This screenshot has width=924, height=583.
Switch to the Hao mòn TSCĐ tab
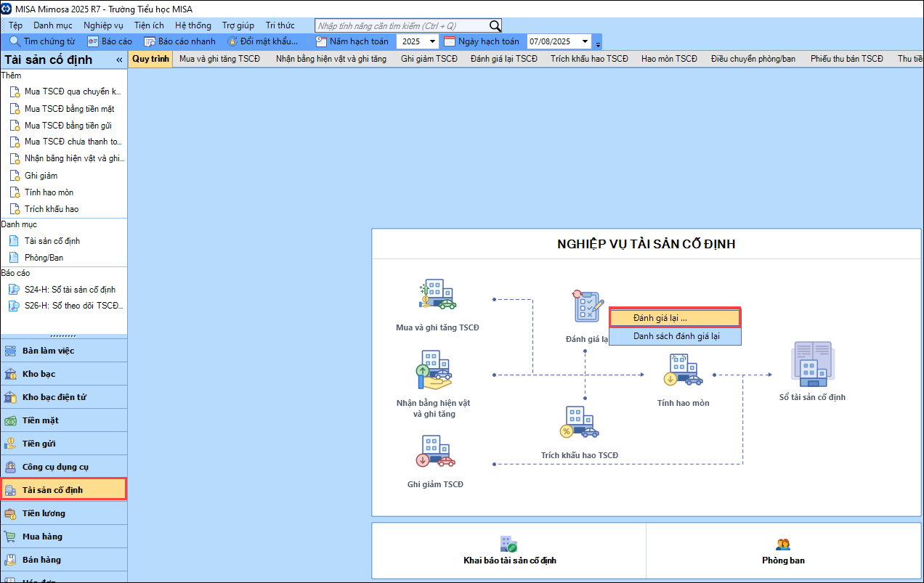tap(669, 59)
